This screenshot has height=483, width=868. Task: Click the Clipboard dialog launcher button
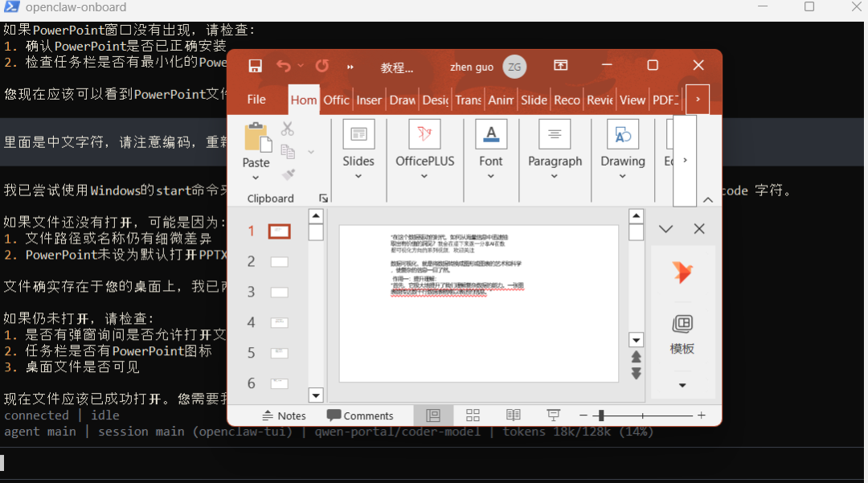pyautogui.click(x=324, y=198)
